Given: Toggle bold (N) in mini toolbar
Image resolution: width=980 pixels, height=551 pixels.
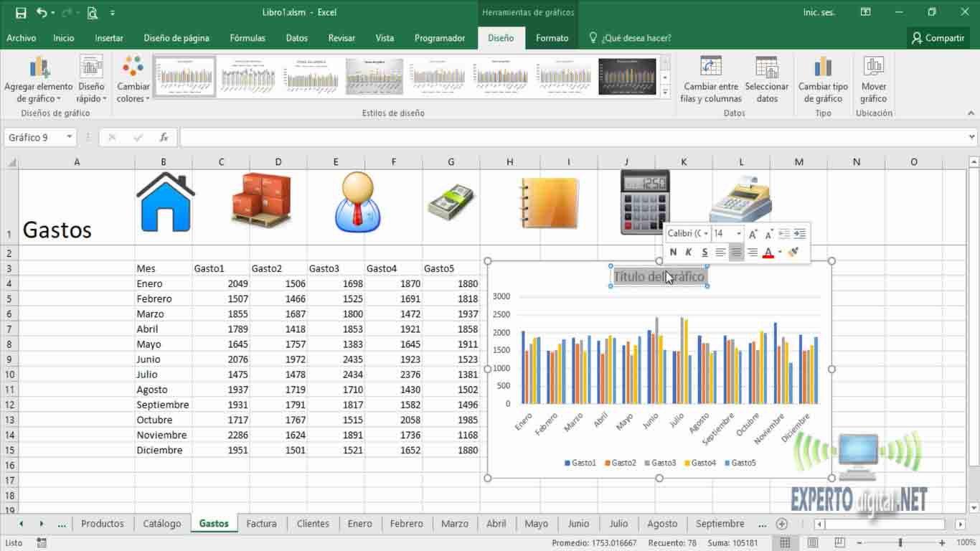Looking at the screenshot, I should (x=673, y=253).
